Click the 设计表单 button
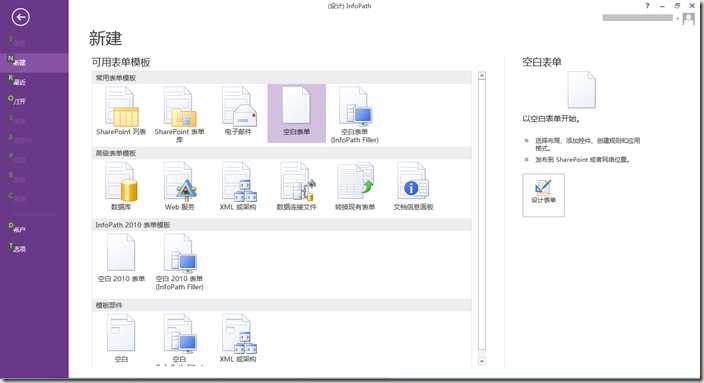Image resolution: width=704 pixels, height=383 pixels. click(543, 195)
